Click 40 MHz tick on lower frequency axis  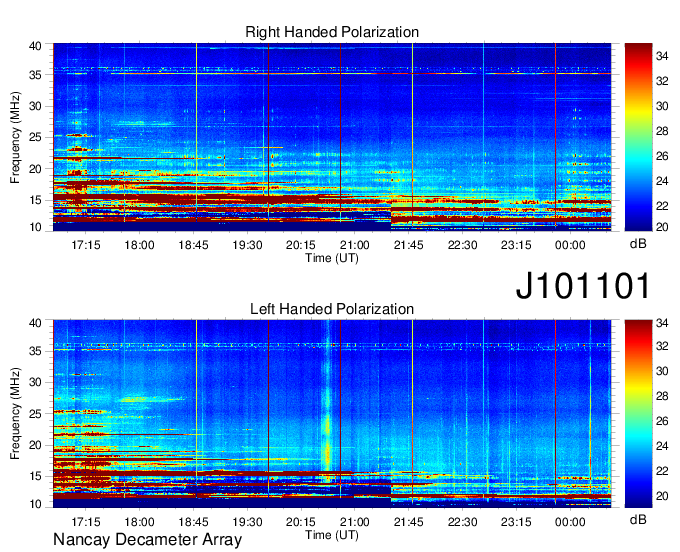coord(35,323)
